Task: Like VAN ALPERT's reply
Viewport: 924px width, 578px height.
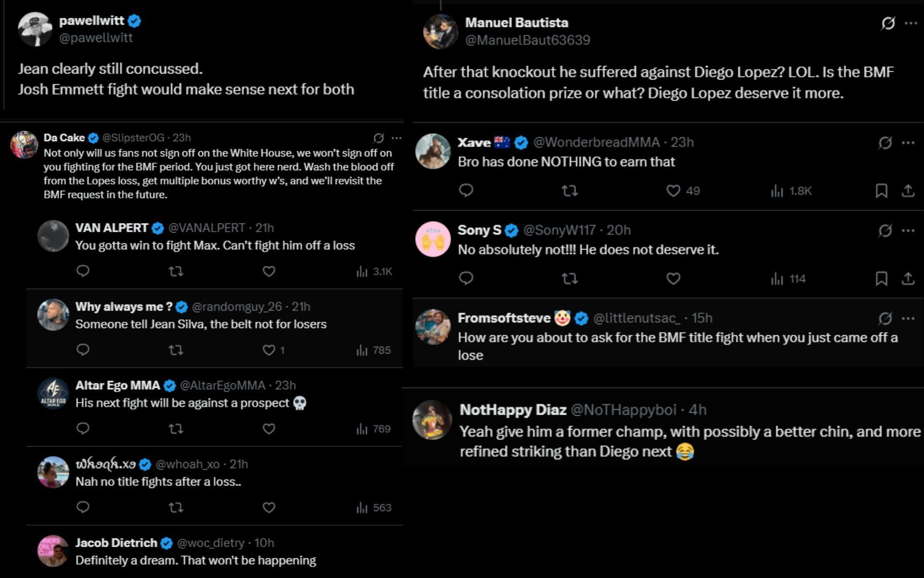Action: point(269,272)
